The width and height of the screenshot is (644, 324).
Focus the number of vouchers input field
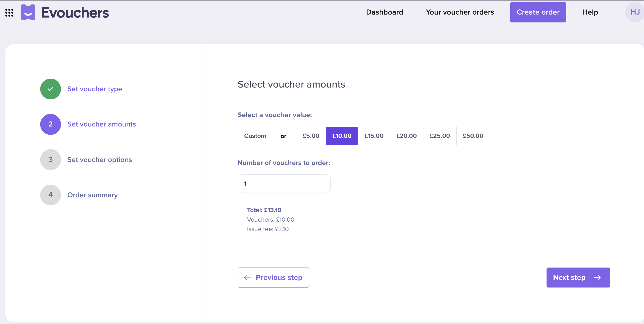284,184
